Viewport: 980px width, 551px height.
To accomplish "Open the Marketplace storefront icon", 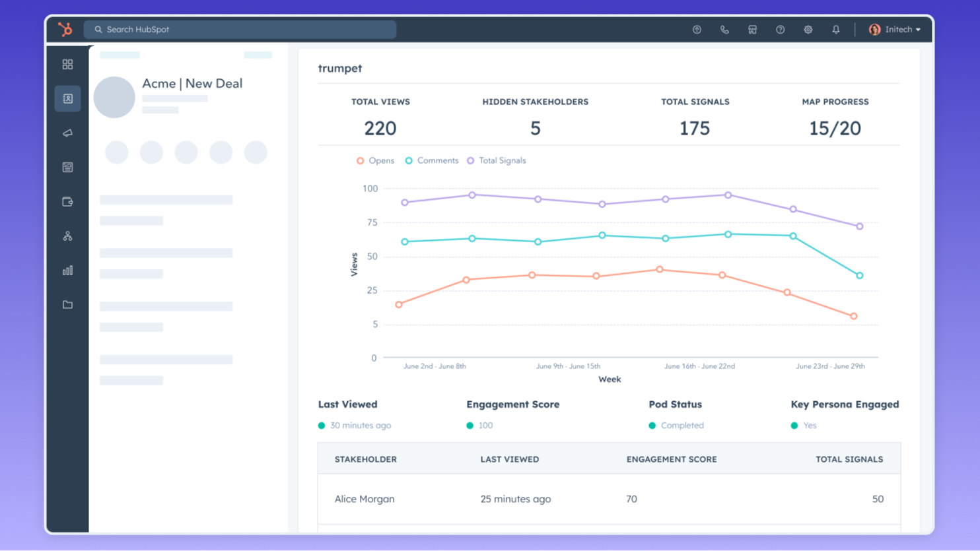I will (752, 30).
